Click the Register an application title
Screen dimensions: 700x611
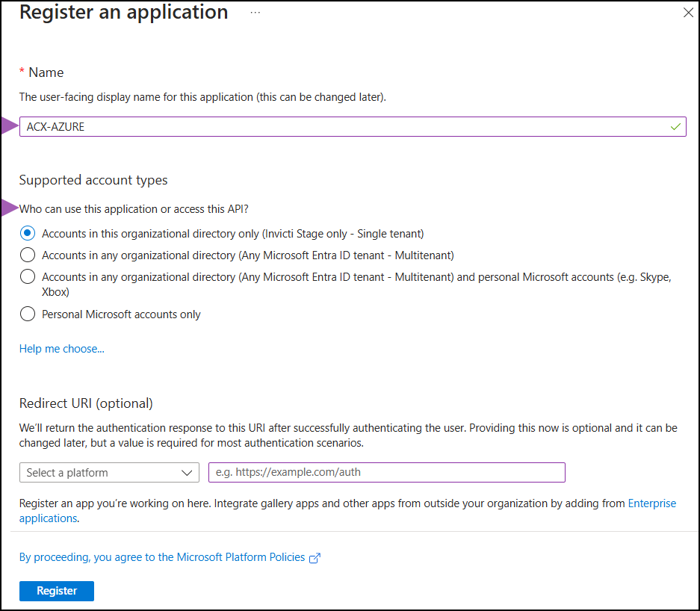(x=123, y=12)
